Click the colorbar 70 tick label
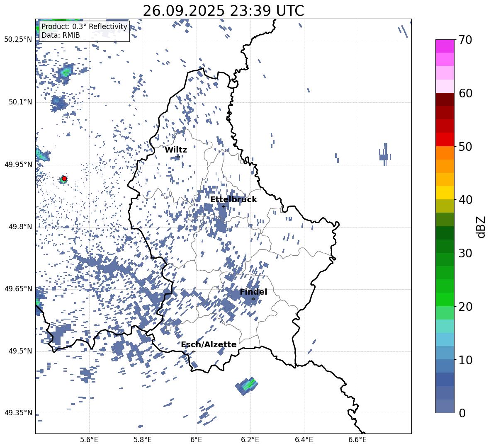The width and height of the screenshot is (491, 448). click(465, 40)
